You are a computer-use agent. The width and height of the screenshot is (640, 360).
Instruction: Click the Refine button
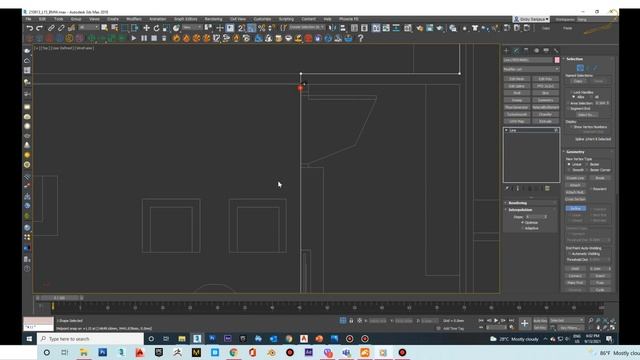(x=576, y=209)
